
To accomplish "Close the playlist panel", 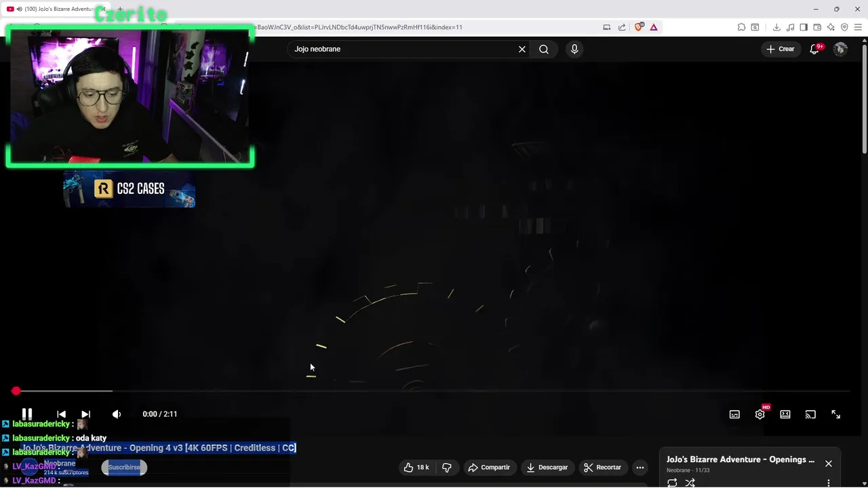I will (829, 464).
